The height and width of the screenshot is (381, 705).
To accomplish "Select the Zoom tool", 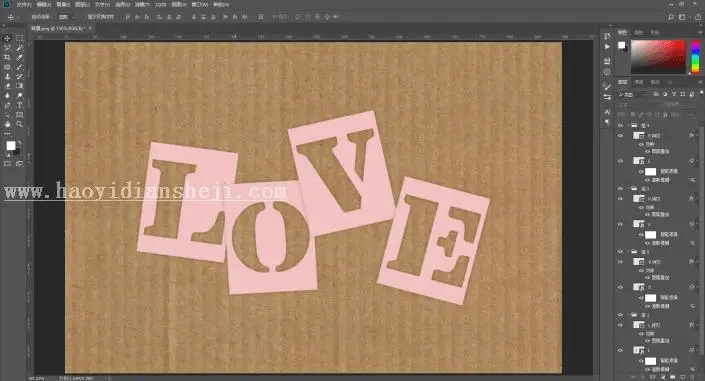I will (x=19, y=124).
